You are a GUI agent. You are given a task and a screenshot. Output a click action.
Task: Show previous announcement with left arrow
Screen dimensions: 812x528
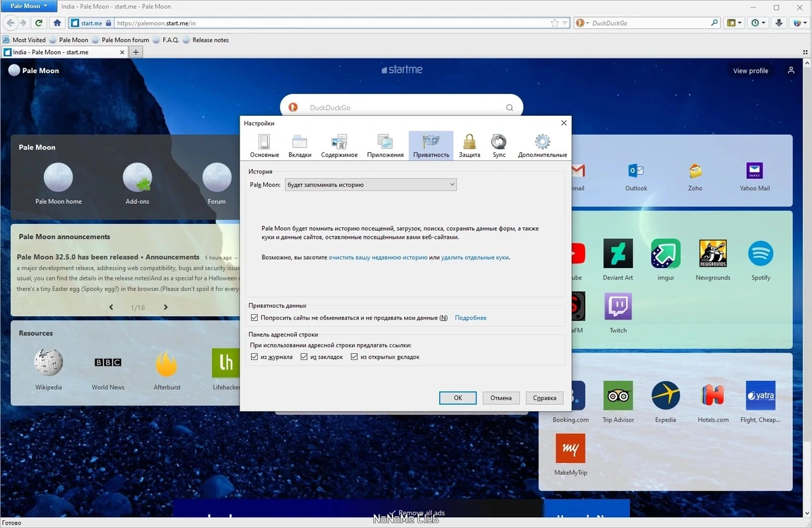(x=112, y=307)
